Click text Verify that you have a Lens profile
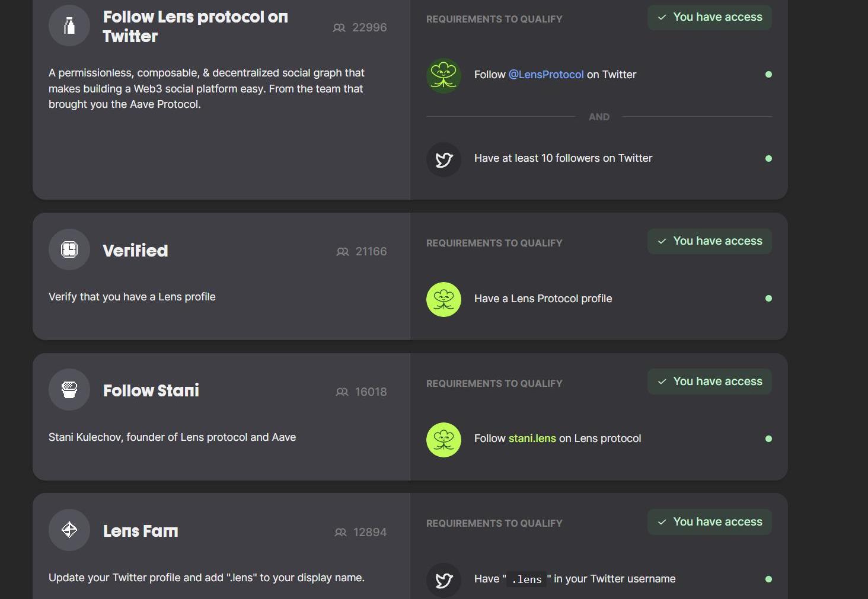Image resolution: width=868 pixels, height=599 pixels. pyautogui.click(x=132, y=297)
